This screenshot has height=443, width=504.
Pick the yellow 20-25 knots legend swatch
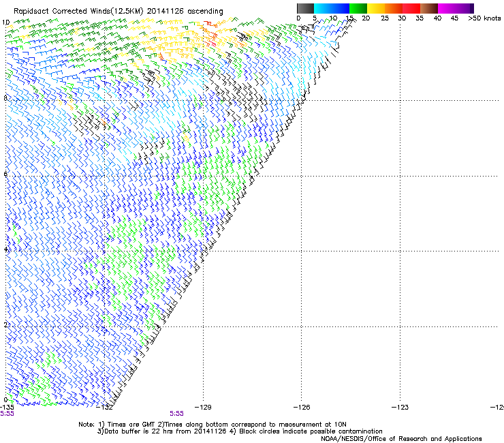(376, 8)
